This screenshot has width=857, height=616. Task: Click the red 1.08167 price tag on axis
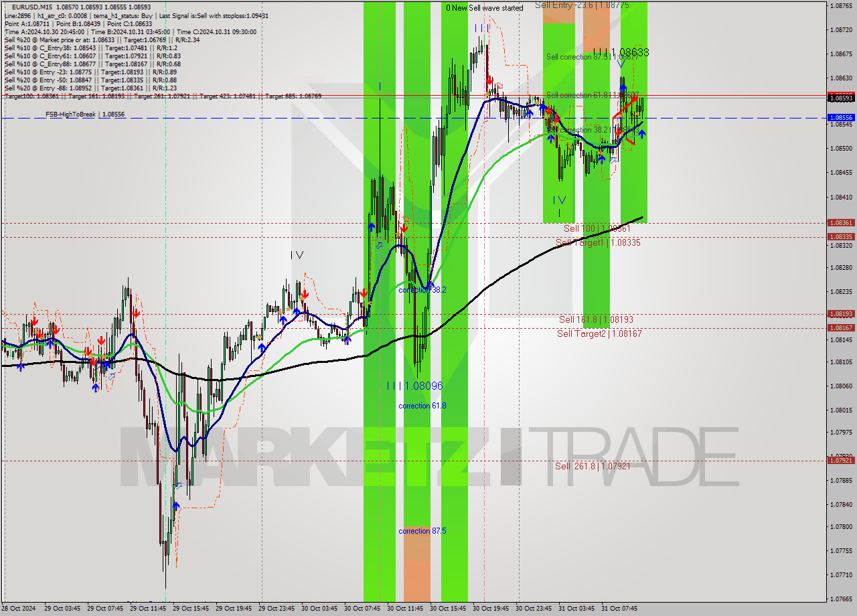tap(841, 327)
